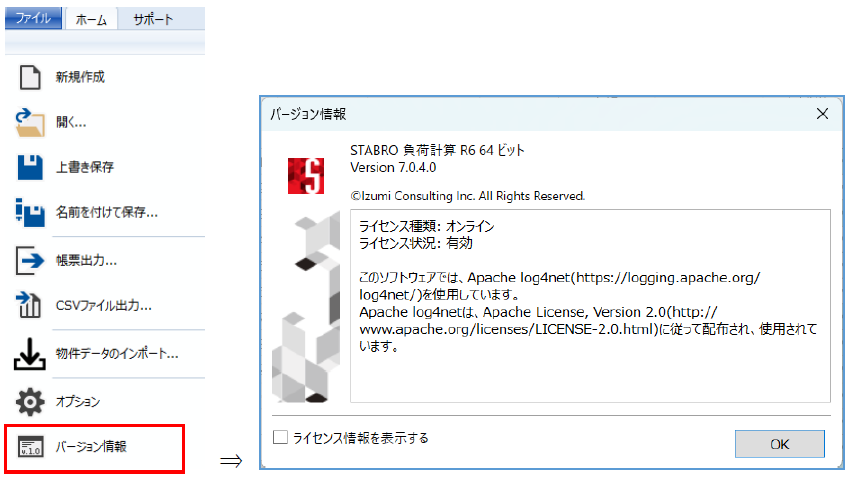Open the サポート tab
This screenshot has height=480, width=857.
[153, 19]
